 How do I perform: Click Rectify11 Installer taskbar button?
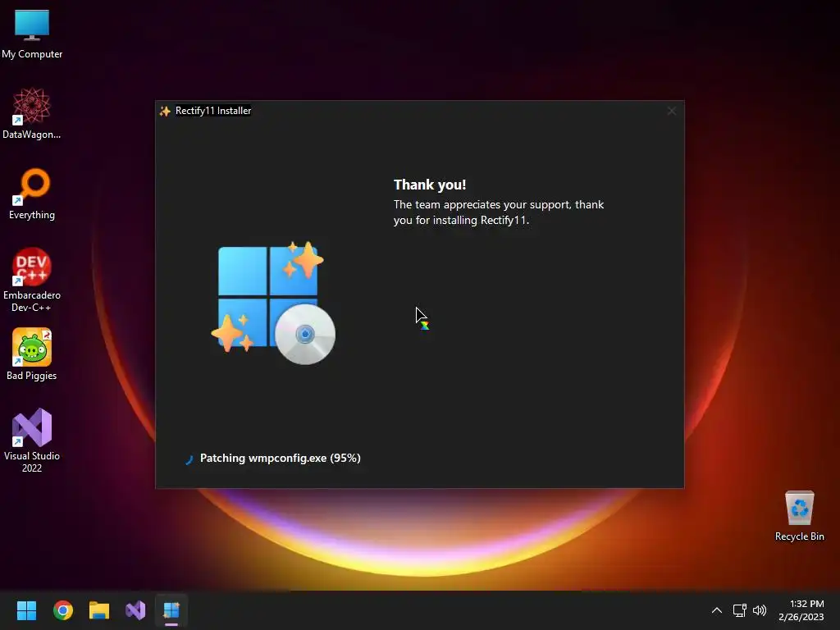[x=171, y=610]
